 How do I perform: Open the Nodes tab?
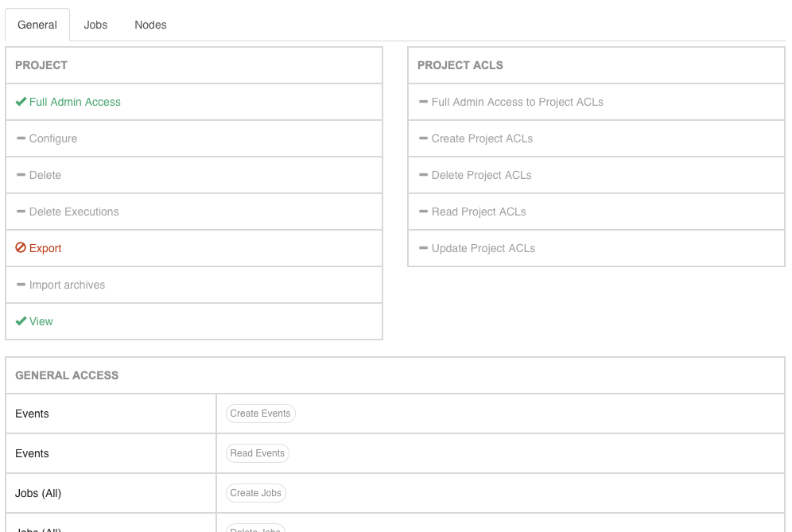pos(150,25)
